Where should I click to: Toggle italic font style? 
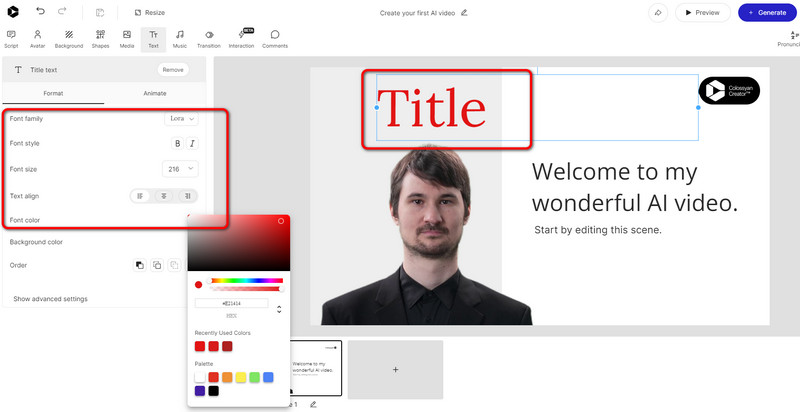point(192,144)
